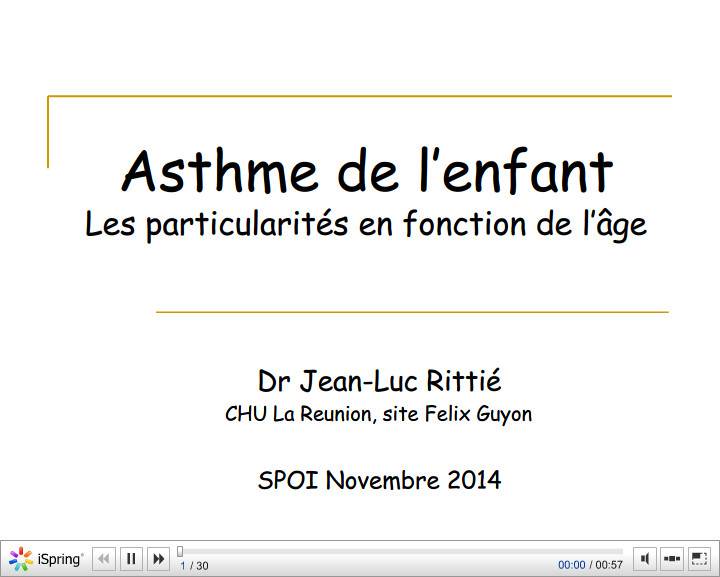
Task: Click the elapsed time 00:00
Action: 571,566
